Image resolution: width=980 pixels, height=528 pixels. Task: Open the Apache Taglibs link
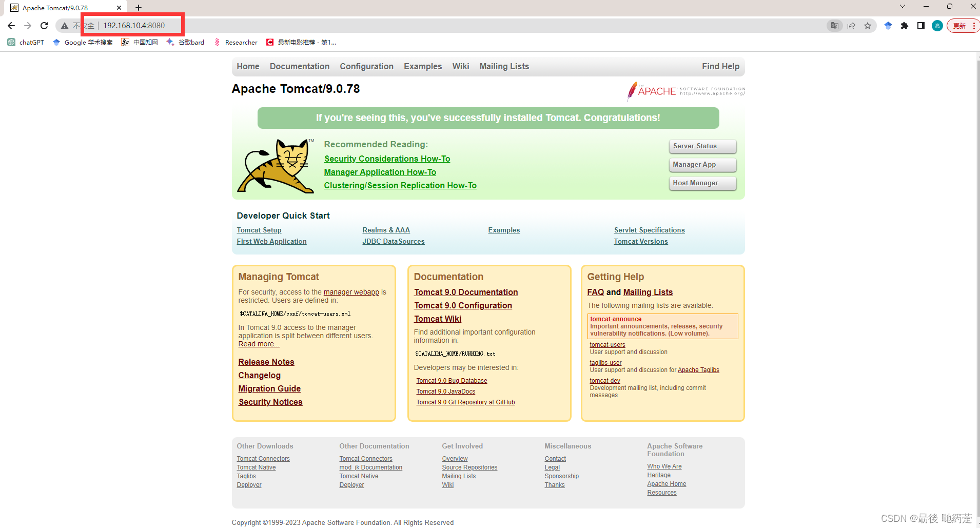698,370
